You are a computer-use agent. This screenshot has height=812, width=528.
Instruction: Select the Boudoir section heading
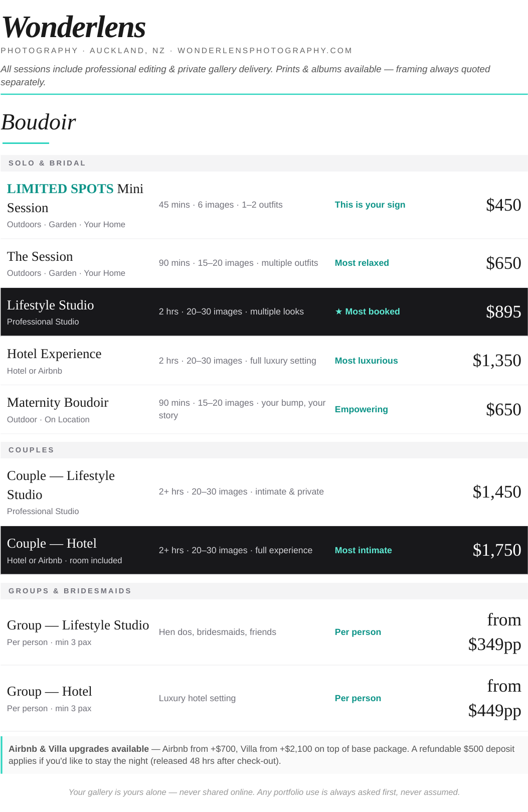pyautogui.click(x=39, y=122)
